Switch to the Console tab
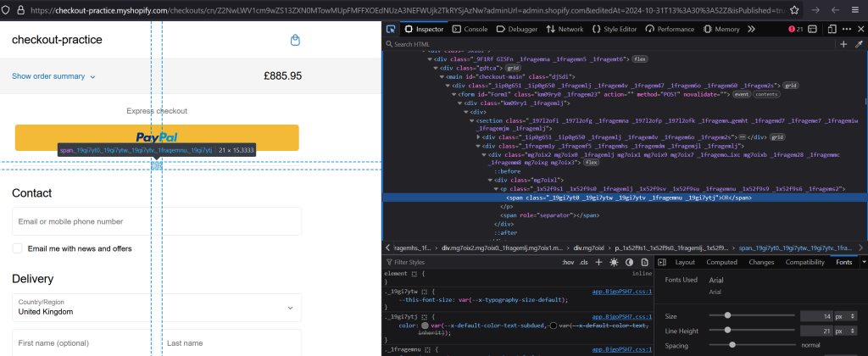The image size is (868, 356). coord(470,29)
